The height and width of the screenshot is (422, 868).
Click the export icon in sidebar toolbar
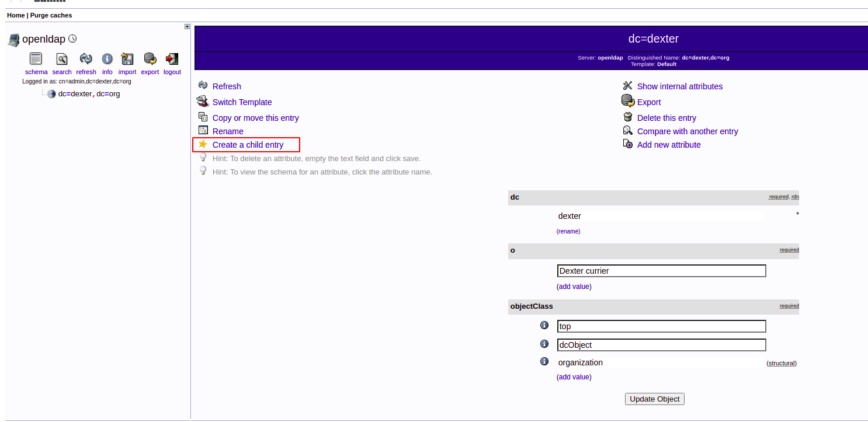[150, 59]
